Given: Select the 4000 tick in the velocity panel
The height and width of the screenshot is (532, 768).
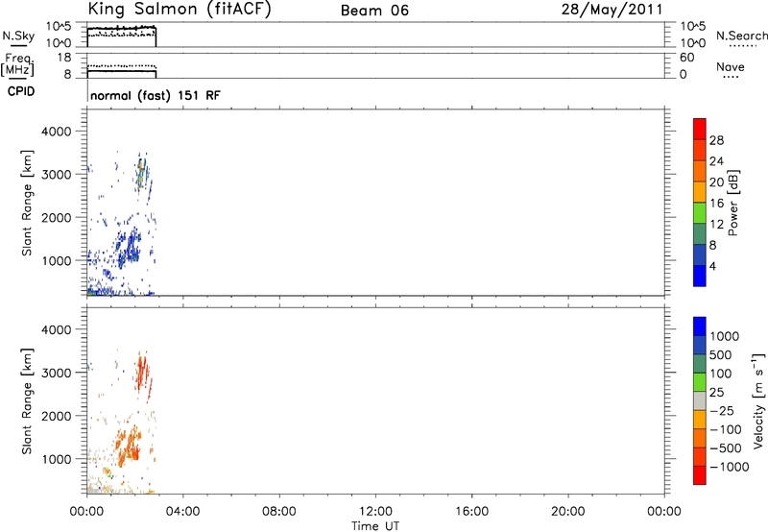Looking at the screenshot, I should (57, 329).
